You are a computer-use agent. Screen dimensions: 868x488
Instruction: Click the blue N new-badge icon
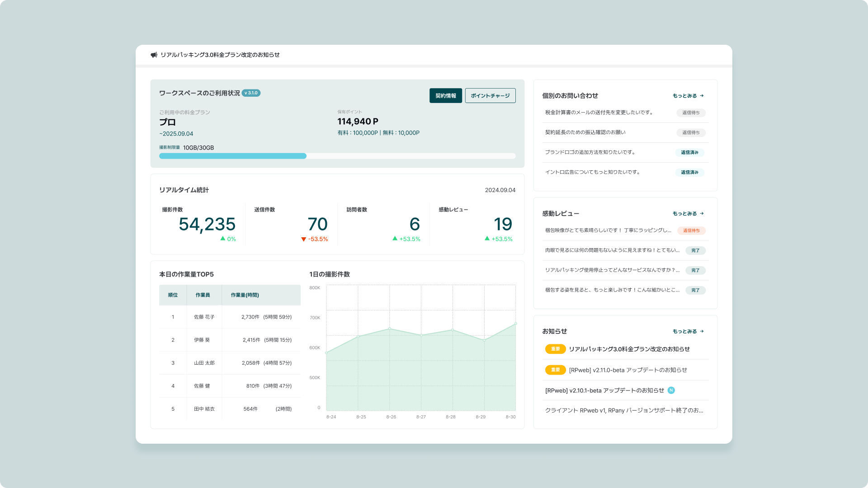(x=671, y=390)
